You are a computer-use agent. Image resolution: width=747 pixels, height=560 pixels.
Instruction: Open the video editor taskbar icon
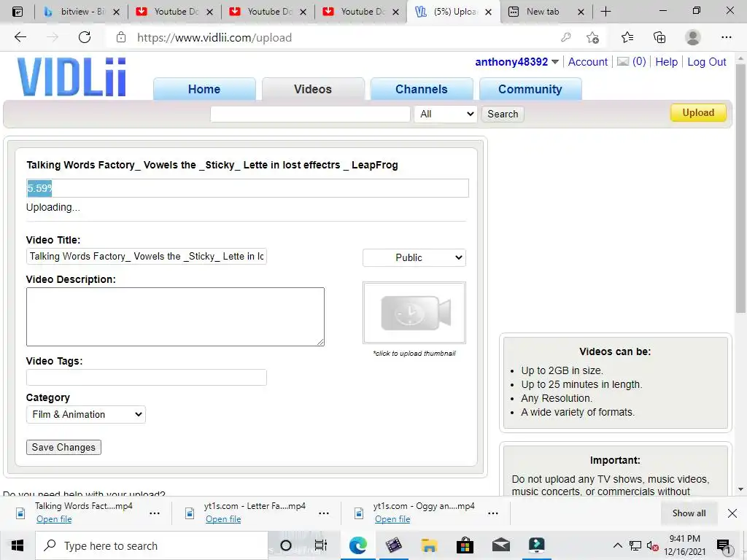(393, 545)
